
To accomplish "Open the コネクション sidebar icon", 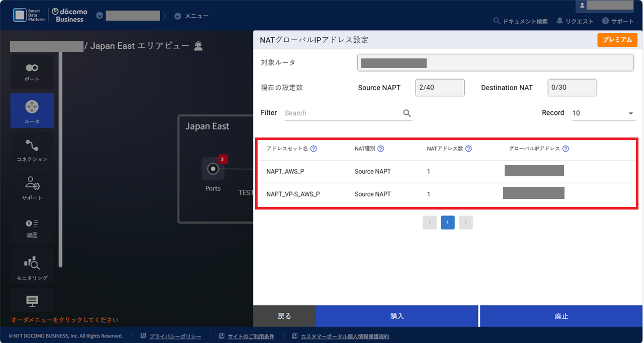I will 32,150.
